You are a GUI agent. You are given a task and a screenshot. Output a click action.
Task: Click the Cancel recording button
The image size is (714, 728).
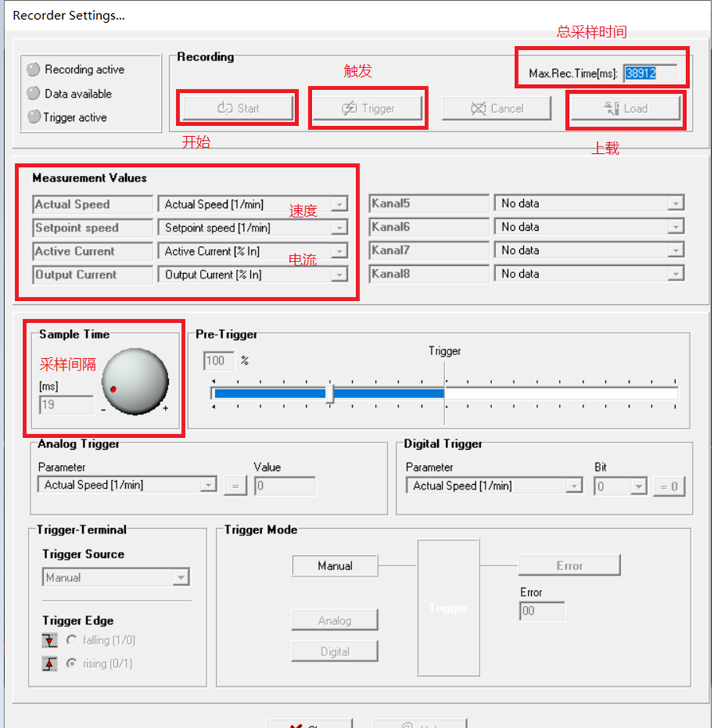click(x=497, y=108)
